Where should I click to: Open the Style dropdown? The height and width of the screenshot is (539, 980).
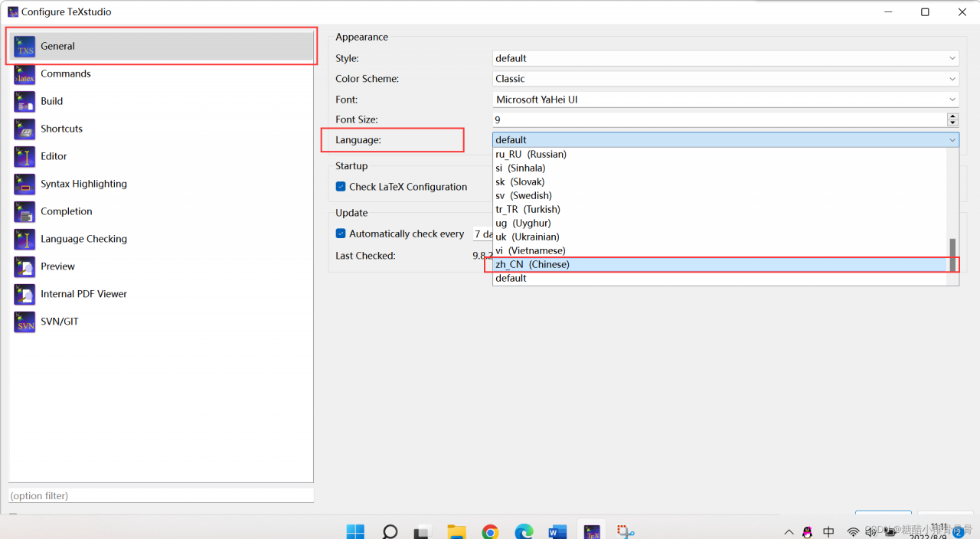[726, 58]
